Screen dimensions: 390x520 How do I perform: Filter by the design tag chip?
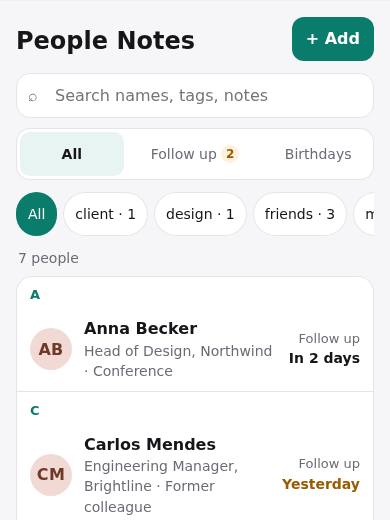click(x=200, y=214)
